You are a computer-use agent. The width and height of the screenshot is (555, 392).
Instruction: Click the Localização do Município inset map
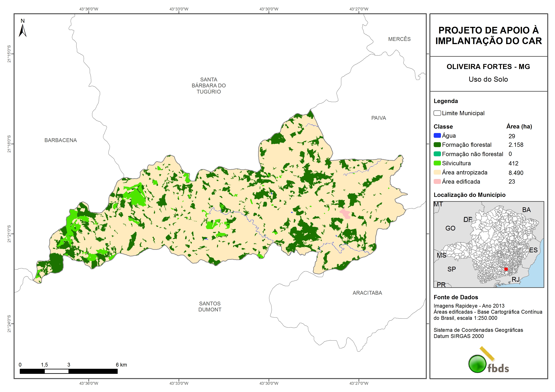489,244
